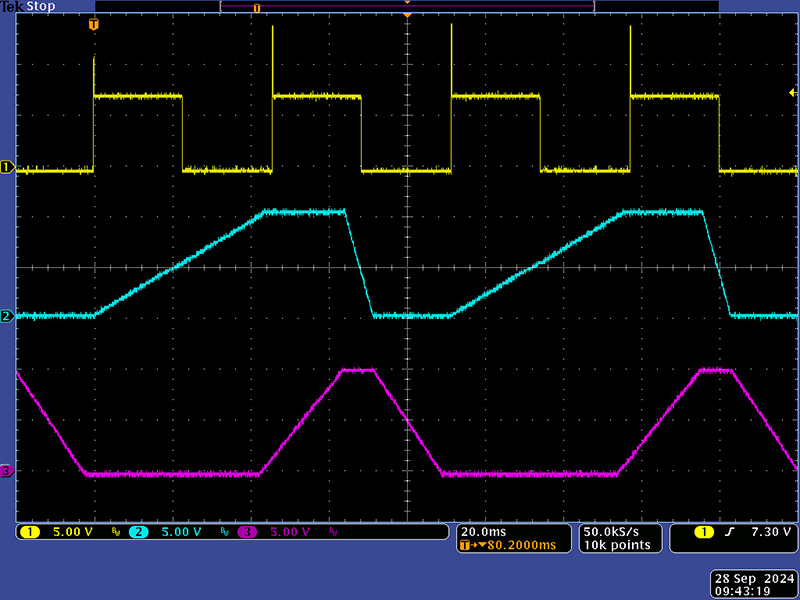Click the orange trigger position marker
This screenshot has height=600, width=800.
click(x=94, y=24)
